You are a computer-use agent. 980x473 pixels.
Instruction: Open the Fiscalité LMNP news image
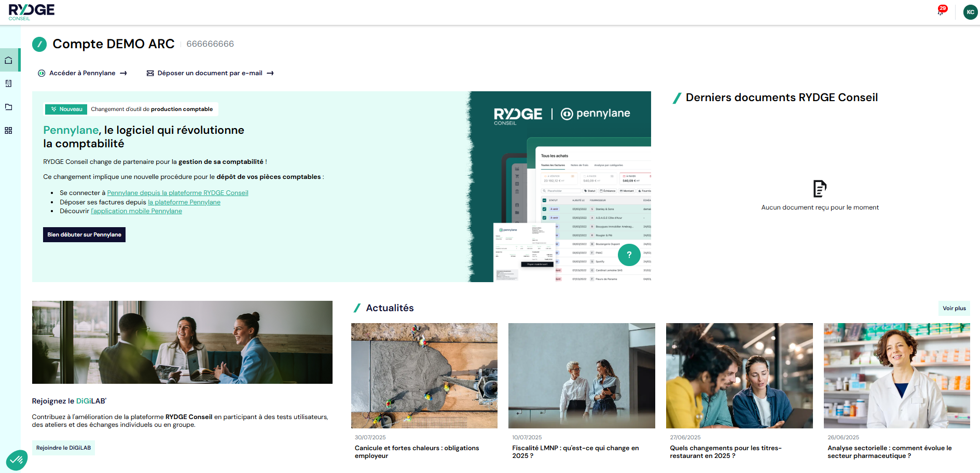click(582, 375)
